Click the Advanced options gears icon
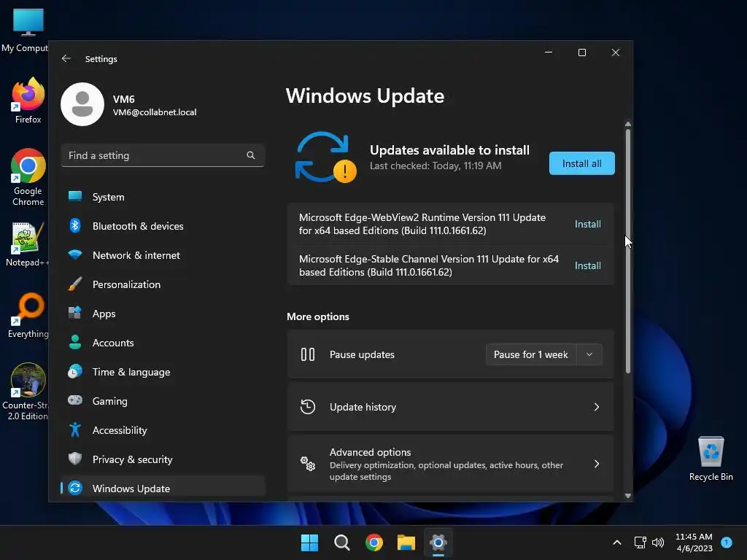The width and height of the screenshot is (747, 560). pyautogui.click(x=308, y=463)
